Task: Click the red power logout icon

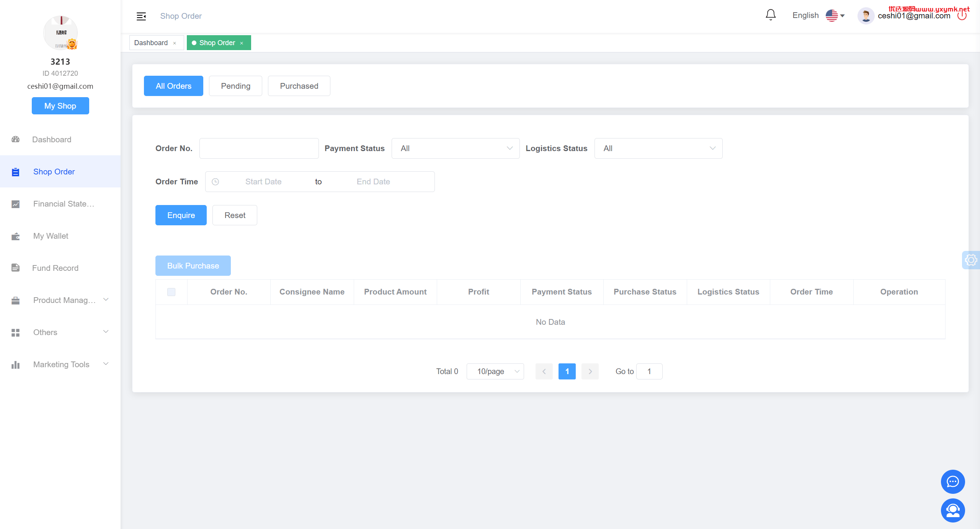Action: pos(962,16)
